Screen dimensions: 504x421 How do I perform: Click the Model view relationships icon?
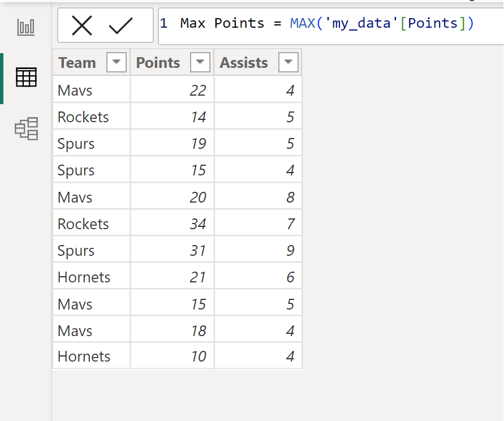coord(25,128)
